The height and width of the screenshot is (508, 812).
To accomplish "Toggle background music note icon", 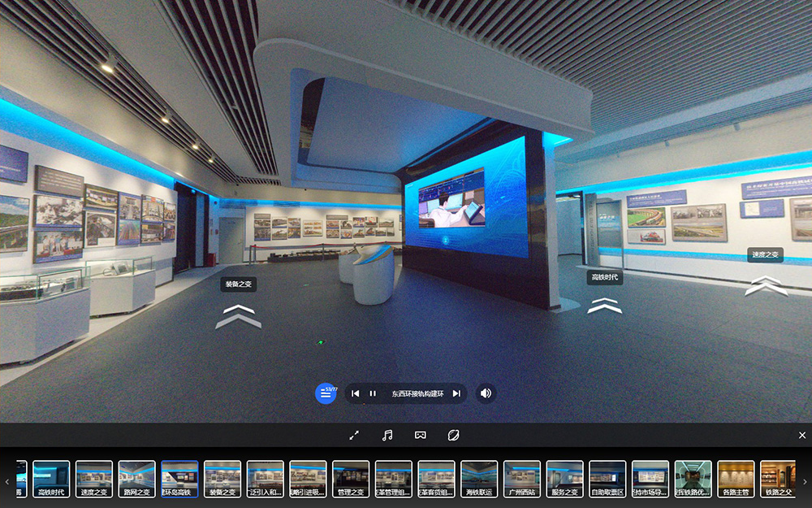I will coord(387,436).
